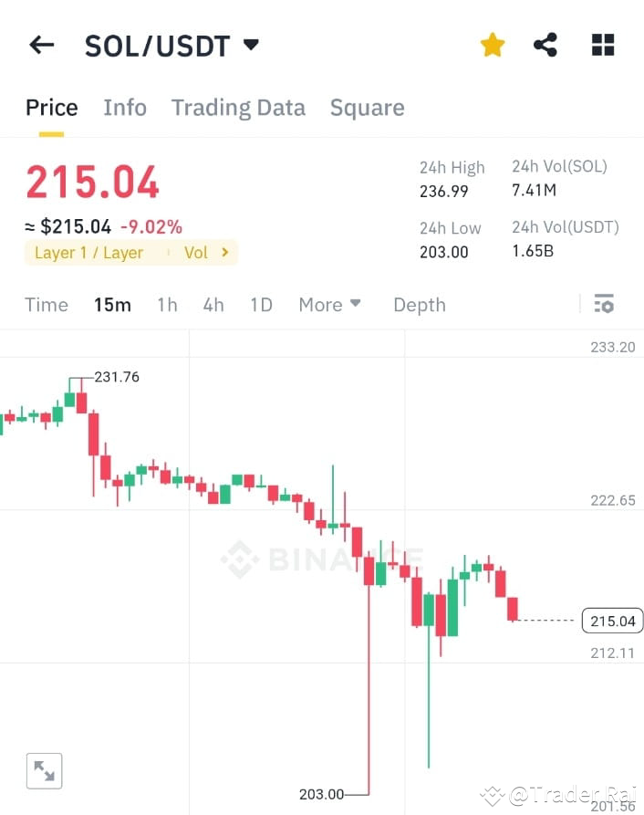Image resolution: width=644 pixels, height=815 pixels.
Task: Switch to the Trading Data tab
Action: 238,108
